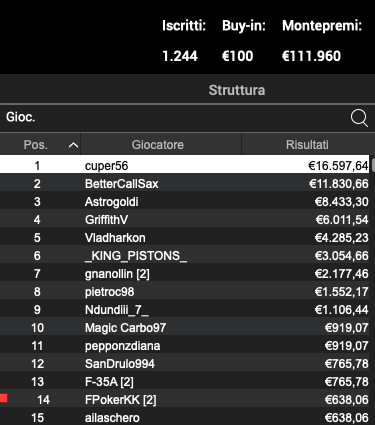This screenshot has width=375, height=425.
Task: Select the SanDrulo994 player row
Action: pos(185,364)
